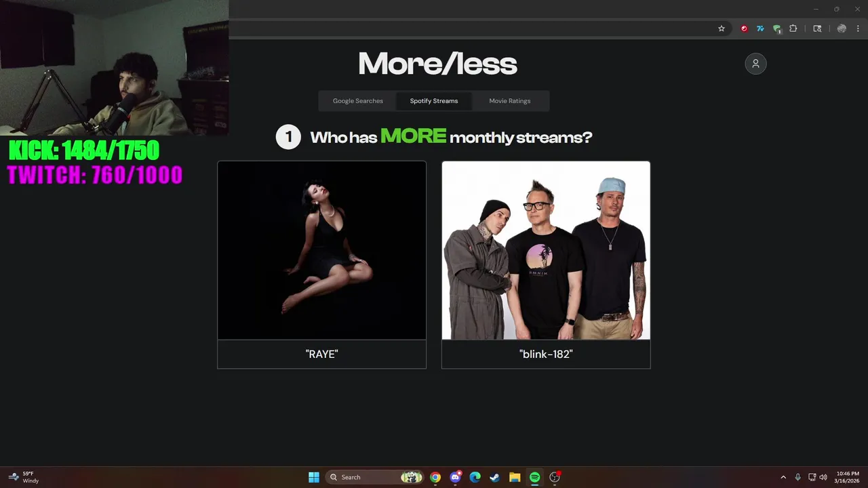This screenshot has width=868, height=488.
Task: Open Spotify from the taskbar
Action: click(534, 477)
